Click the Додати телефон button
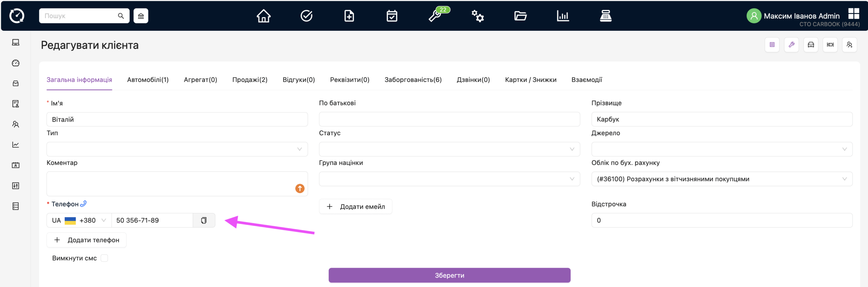Viewport: 868px width, 287px height. click(87, 240)
